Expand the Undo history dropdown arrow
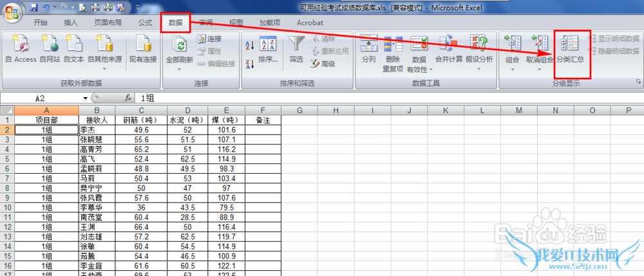 (54, 7)
